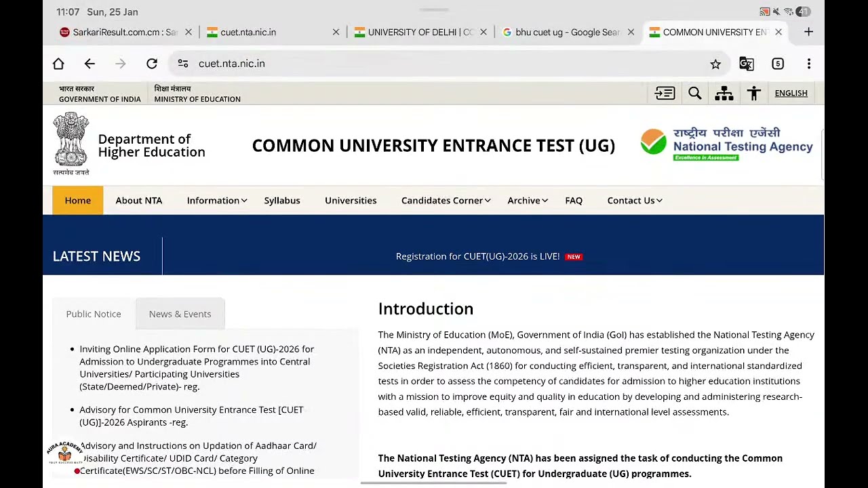Go back using the back arrow
Screen dimensions: 868x488
click(x=90, y=64)
